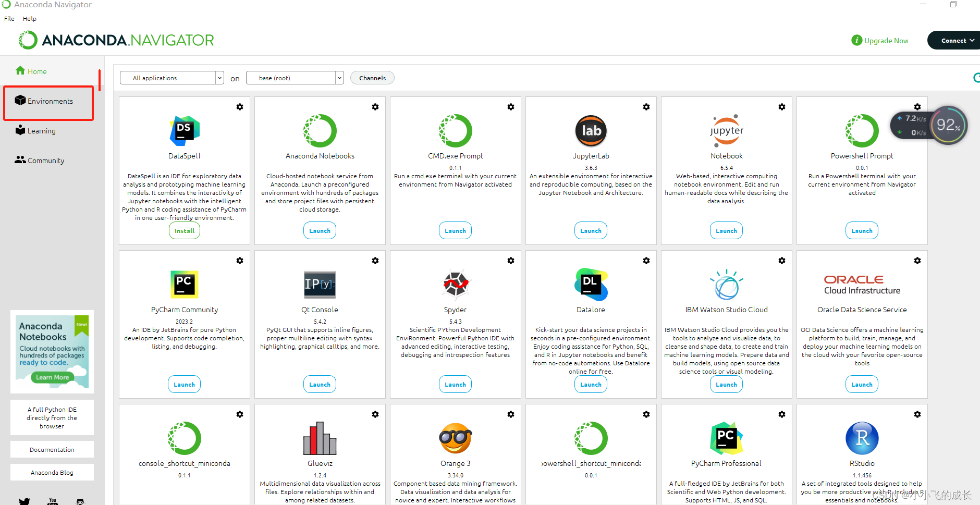Click the Glueviz bar chart icon
This screenshot has width=980, height=505.
[320, 438]
